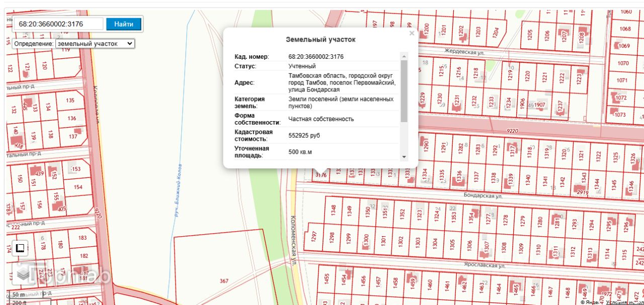Click the Частная собственность ownership value
Image resolution: width=644 pixels, height=305 pixels.
[x=321, y=119]
